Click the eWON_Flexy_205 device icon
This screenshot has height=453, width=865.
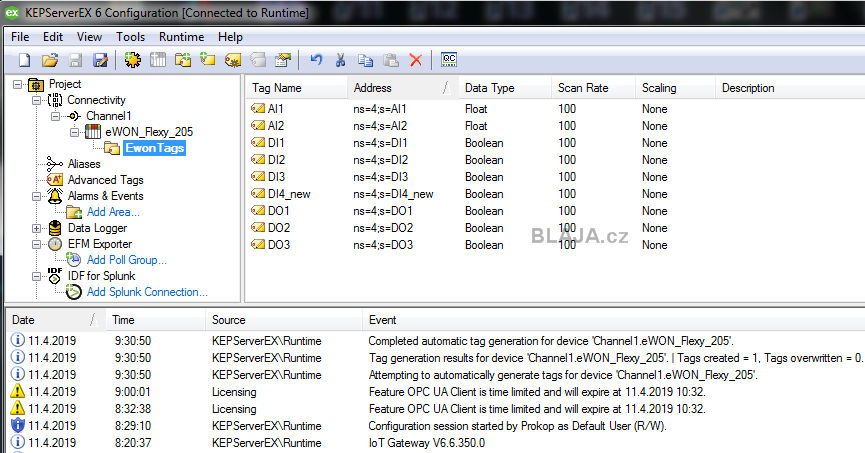click(93, 131)
